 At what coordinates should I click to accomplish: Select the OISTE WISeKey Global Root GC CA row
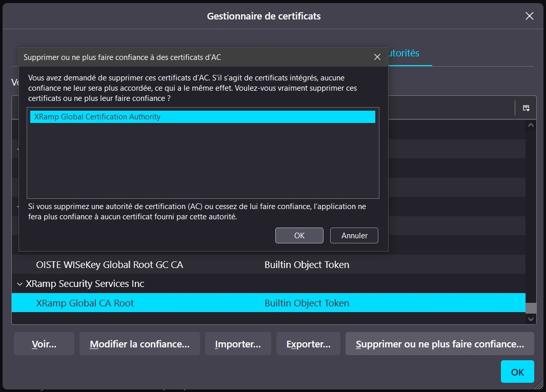point(109,265)
